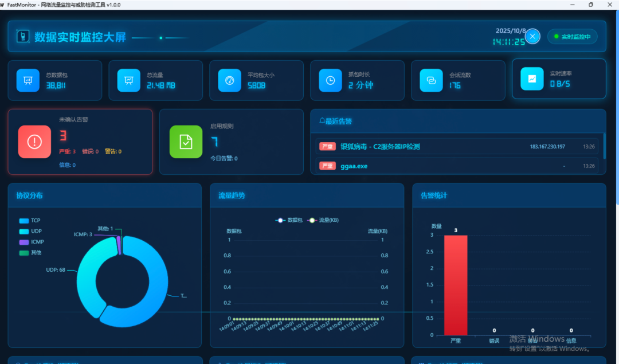
Task: Click the 告警统计 panel title
Action: tap(434, 195)
